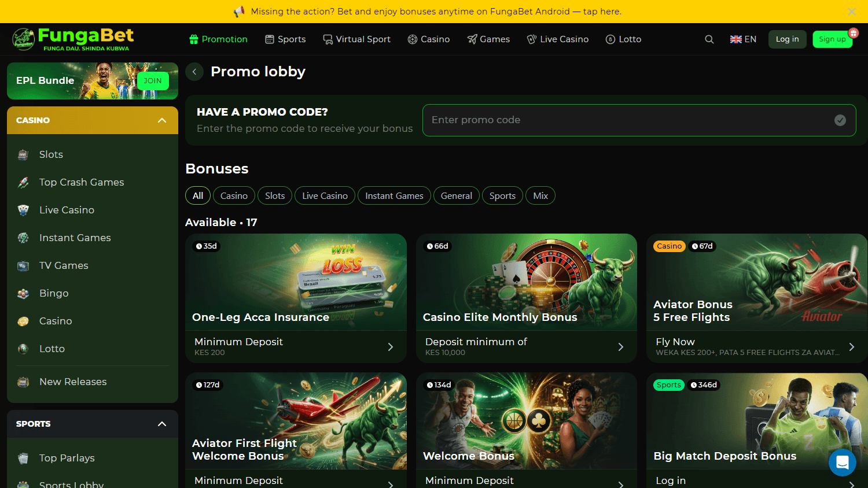Open the Lotto top menu

click(x=623, y=39)
